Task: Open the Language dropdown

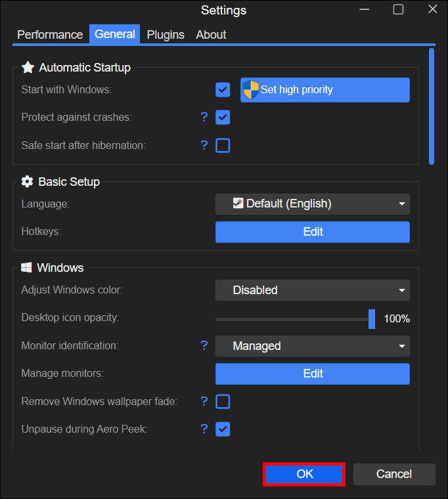Action: click(312, 204)
